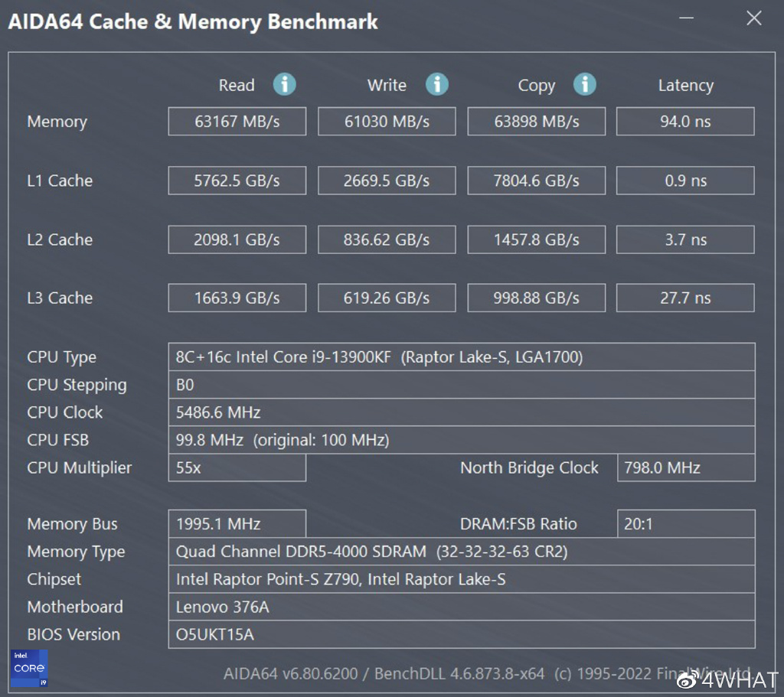This screenshot has width=784, height=697.
Task: Click the CPU Clock 5486.6 MHz field
Action: [462, 412]
